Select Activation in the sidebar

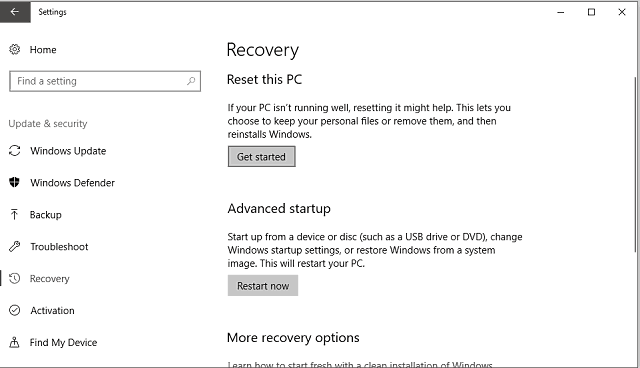[x=52, y=310]
